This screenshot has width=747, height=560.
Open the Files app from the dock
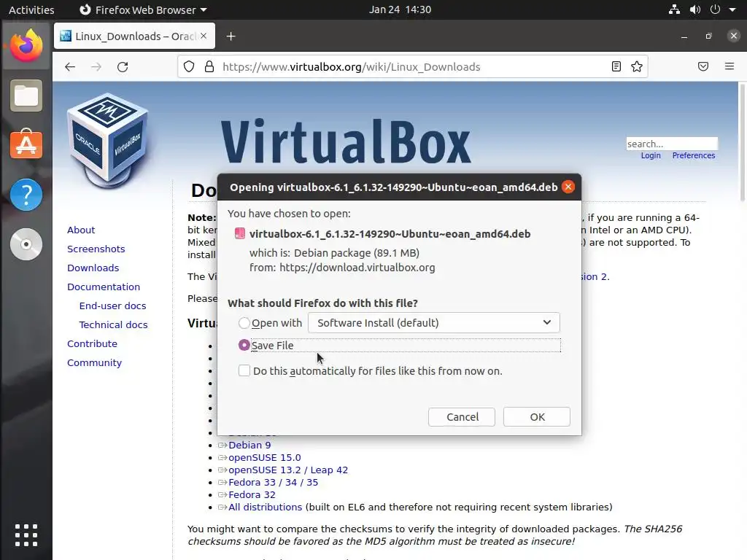click(26, 96)
